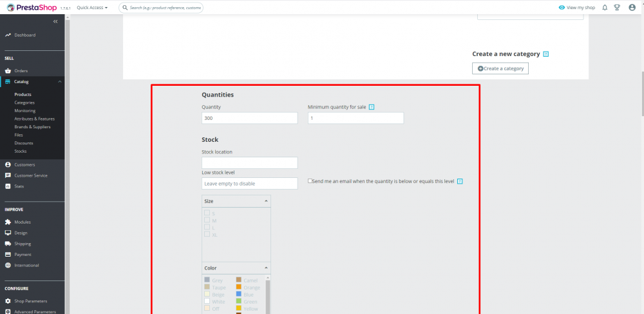Click the Catalog store icon
Viewport: 644px width, 314px height.
(8, 81)
